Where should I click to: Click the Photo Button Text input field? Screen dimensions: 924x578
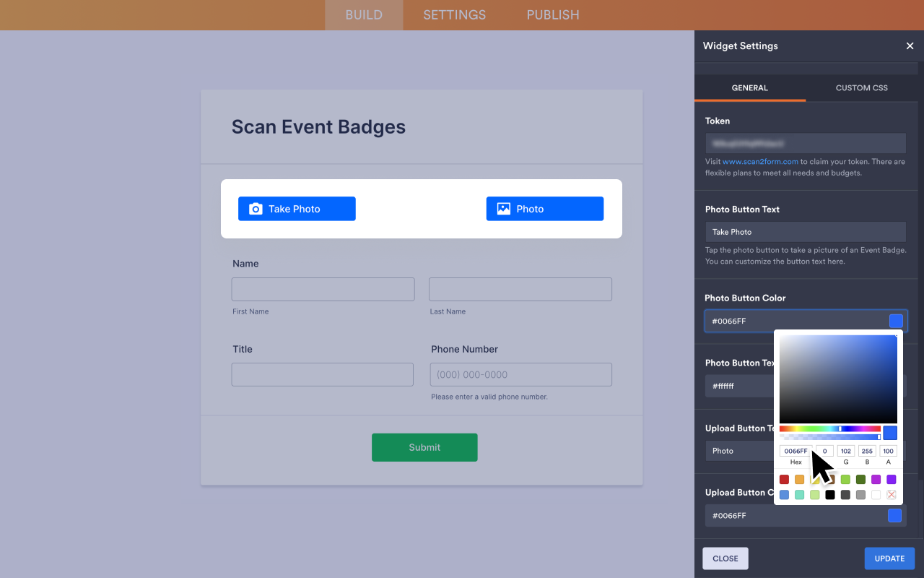pyautogui.click(x=805, y=232)
